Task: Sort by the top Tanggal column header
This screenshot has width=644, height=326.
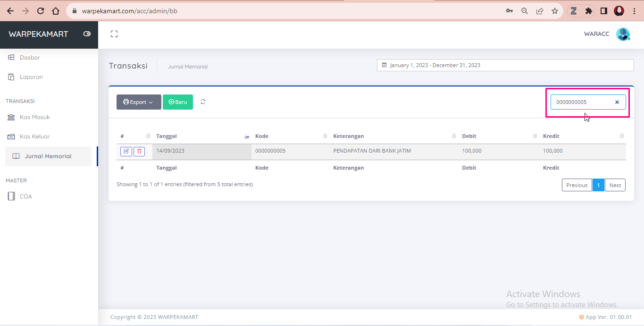Action: click(x=202, y=136)
